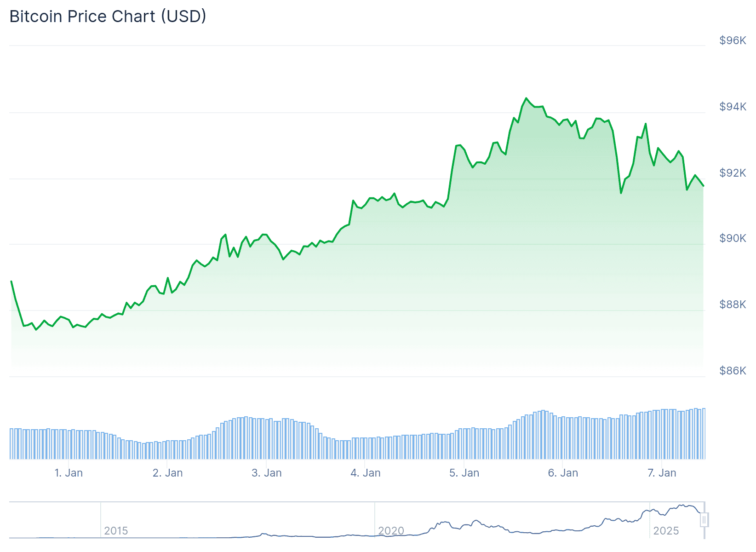
Task: Click the 3. Jan date label
Action: tap(266, 473)
